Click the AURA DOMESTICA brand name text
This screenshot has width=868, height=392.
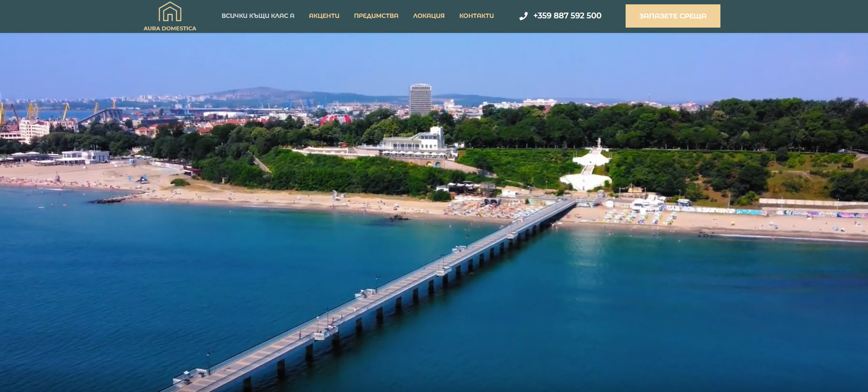click(x=170, y=29)
